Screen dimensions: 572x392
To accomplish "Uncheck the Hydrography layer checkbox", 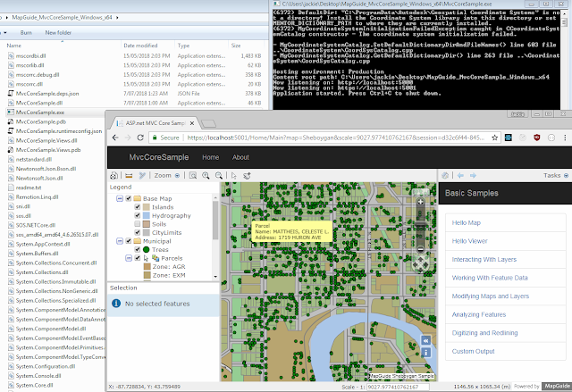I will click(138, 216).
